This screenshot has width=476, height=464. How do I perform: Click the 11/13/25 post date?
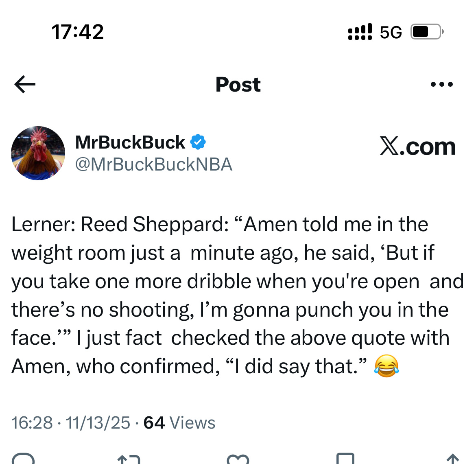pos(98,423)
